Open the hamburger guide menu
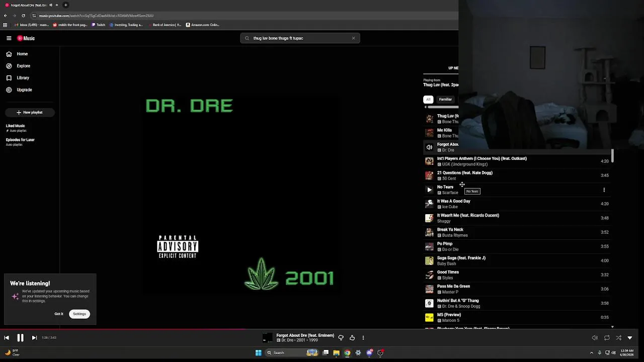 click(9, 38)
